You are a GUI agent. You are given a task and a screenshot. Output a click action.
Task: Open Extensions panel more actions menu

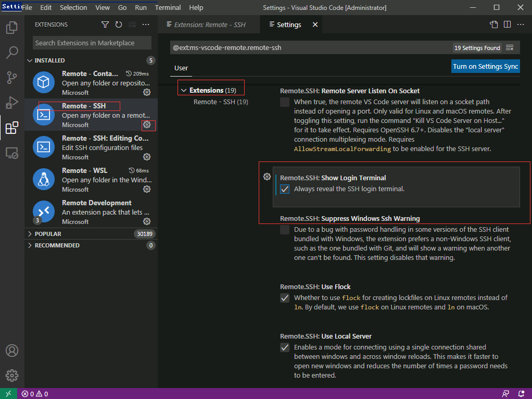point(146,24)
